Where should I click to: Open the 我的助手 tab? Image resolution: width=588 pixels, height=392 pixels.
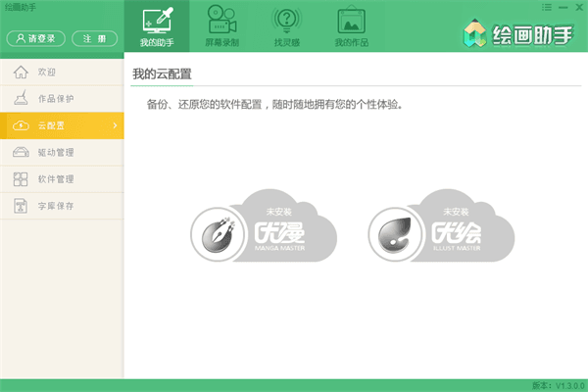click(x=160, y=28)
